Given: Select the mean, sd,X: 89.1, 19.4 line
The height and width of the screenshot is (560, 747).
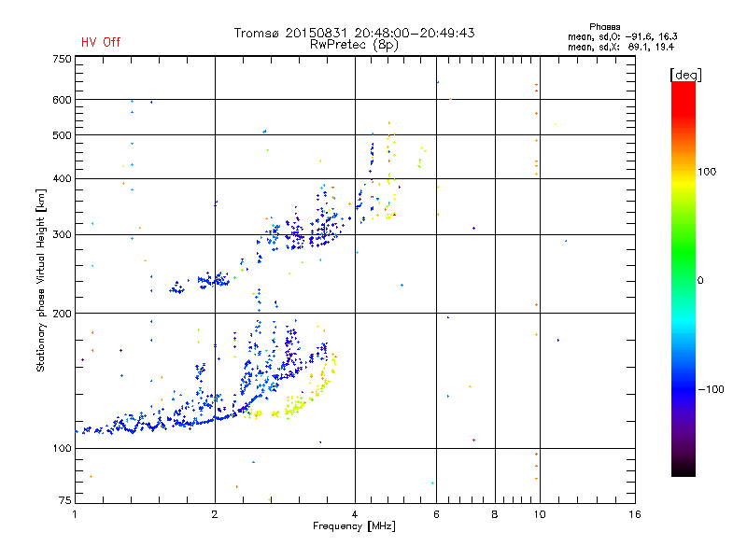Looking at the screenshot, I should 621,47.
